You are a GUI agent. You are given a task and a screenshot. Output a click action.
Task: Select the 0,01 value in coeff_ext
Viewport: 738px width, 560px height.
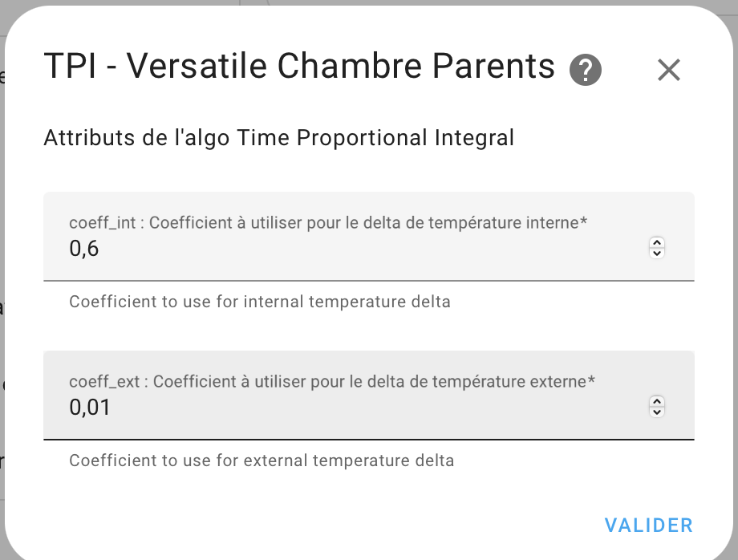pyautogui.click(x=89, y=407)
